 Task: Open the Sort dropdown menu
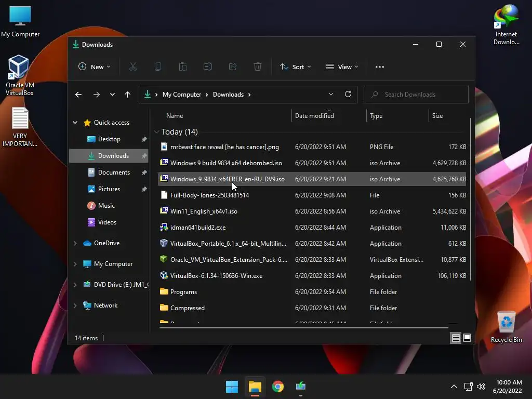(x=296, y=67)
